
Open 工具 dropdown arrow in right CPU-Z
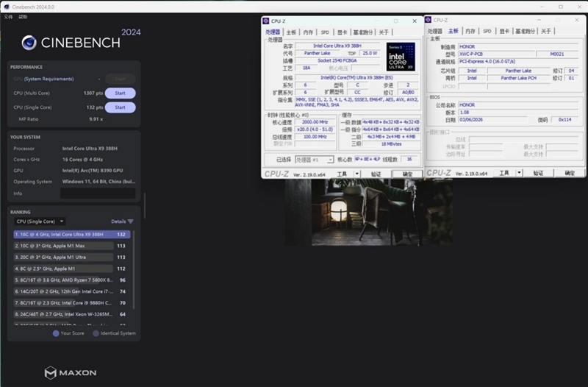(520, 173)
